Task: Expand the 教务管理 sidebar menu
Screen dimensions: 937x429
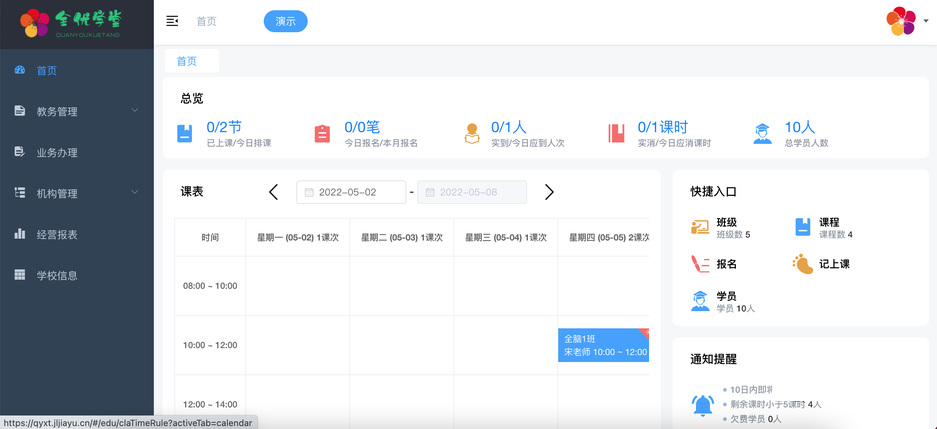Action: pyautogui.click(x=77, y=112)
